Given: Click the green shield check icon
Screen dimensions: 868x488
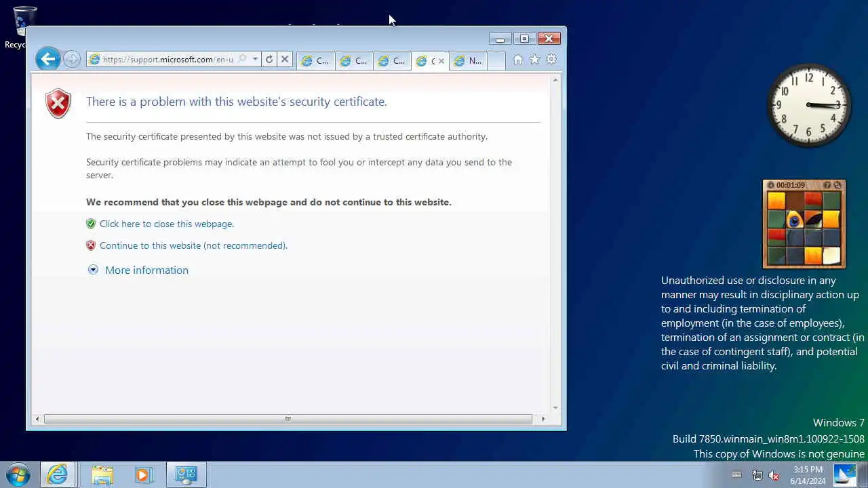Looking at the screenshot, I should coord(91,224).
